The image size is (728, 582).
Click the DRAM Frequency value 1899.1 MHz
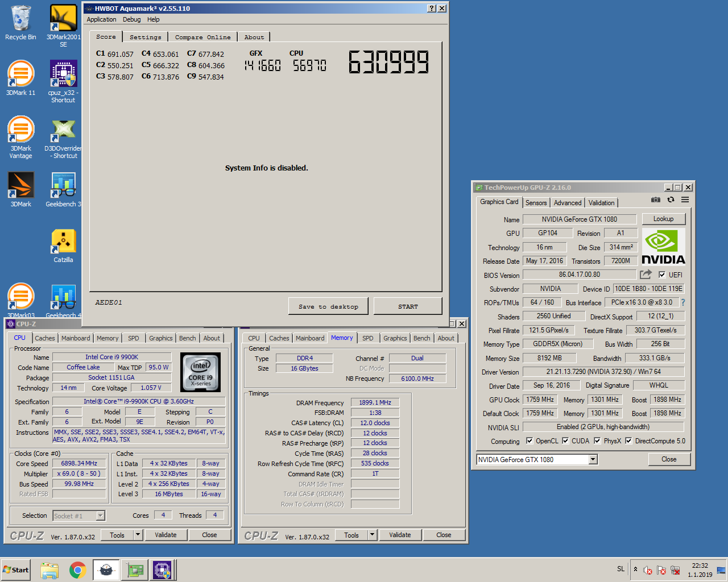[375, 402]
